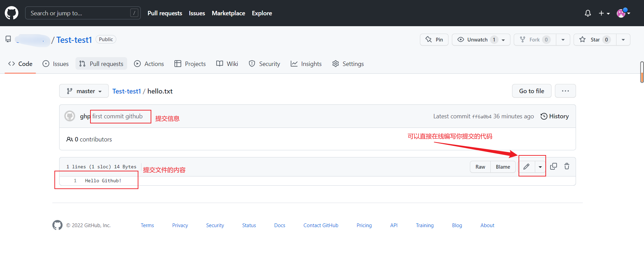Open the plus create-new menu
The height and width of the screenshot is (271, 644).
click(x=604, y=13)
